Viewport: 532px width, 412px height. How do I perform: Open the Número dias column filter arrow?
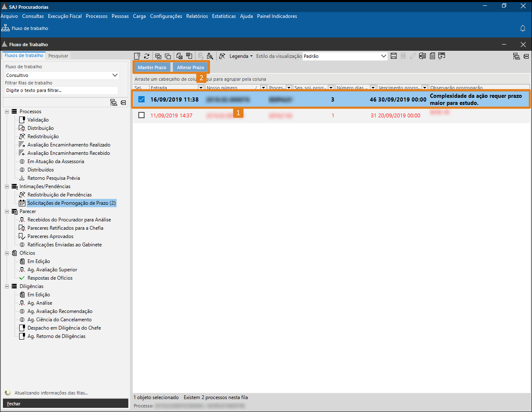373,88
